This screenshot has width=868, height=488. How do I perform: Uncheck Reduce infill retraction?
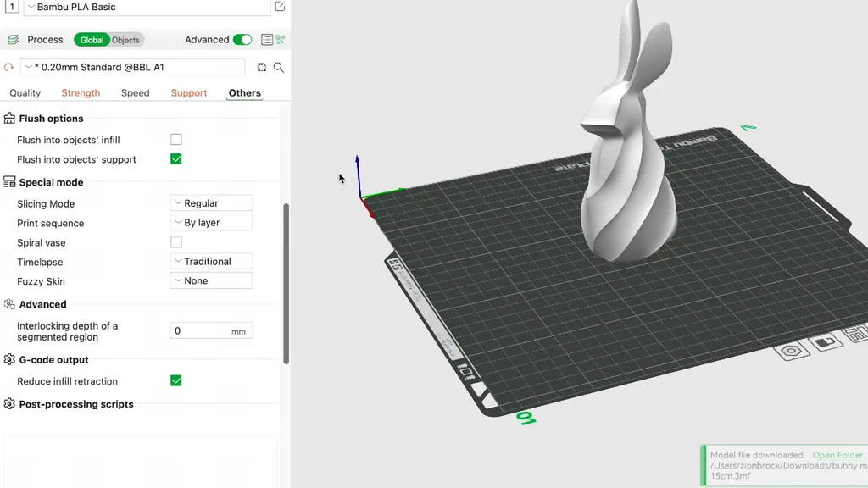[176, 380]
